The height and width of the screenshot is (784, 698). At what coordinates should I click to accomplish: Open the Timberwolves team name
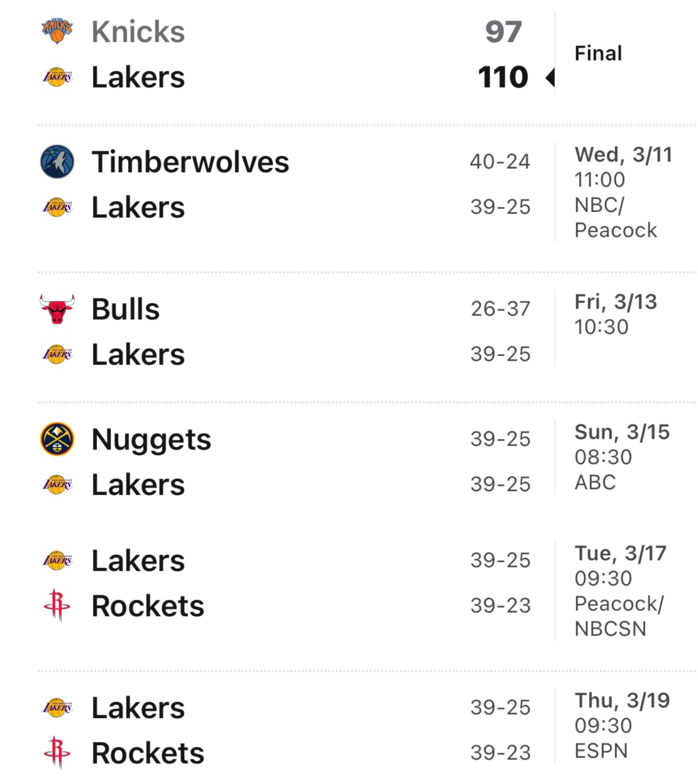pyautogui.click(x=190, y=162)
